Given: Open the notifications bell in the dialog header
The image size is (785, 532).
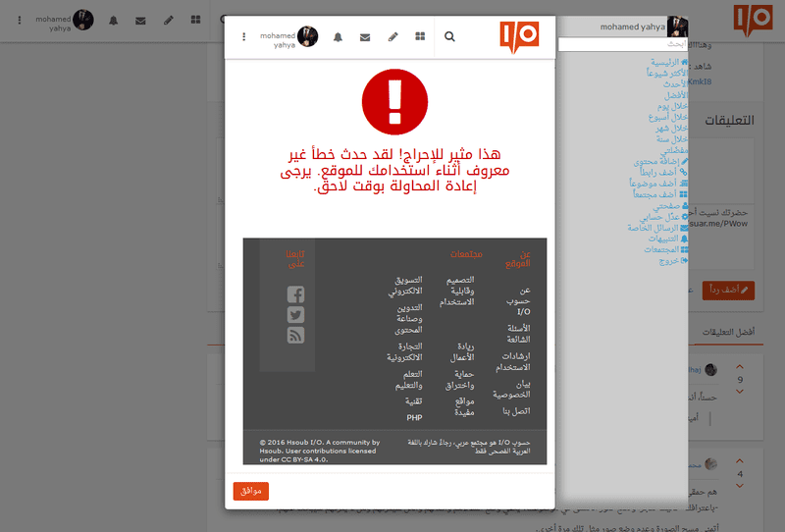Looking at the screenshot, I should 338,36.
